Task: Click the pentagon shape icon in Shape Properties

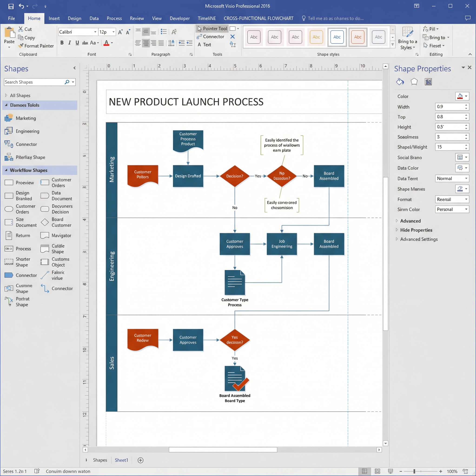Action: tap(414, 82)
